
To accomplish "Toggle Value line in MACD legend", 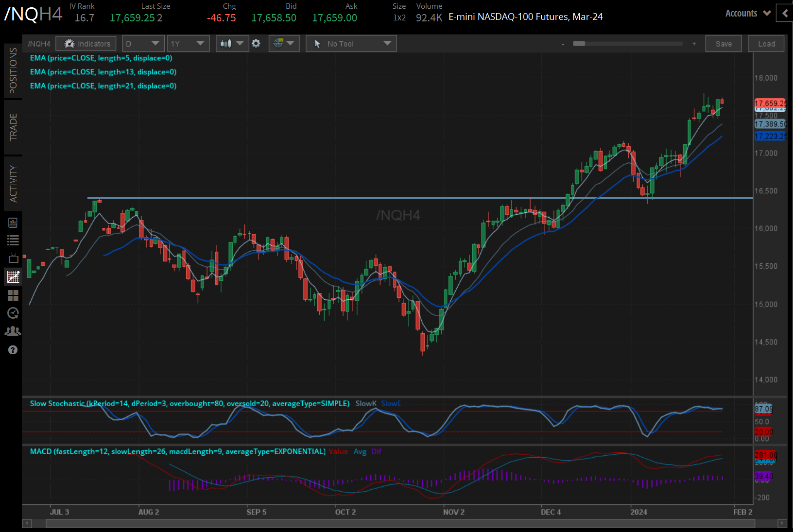I will 339,451.
